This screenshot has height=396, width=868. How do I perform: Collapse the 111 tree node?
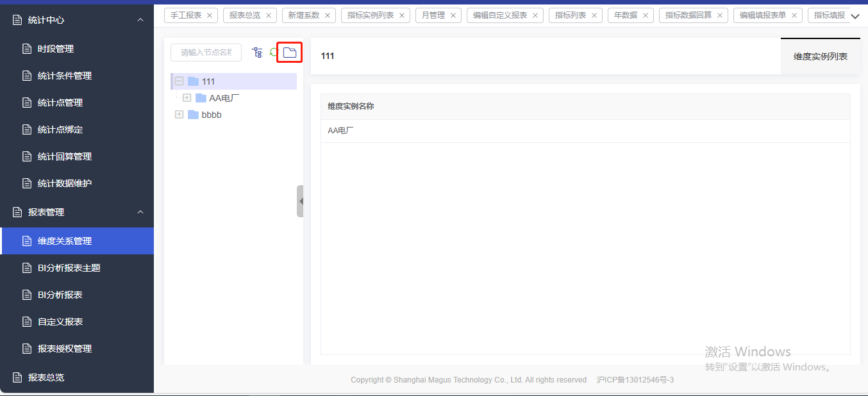click(179, 81)
